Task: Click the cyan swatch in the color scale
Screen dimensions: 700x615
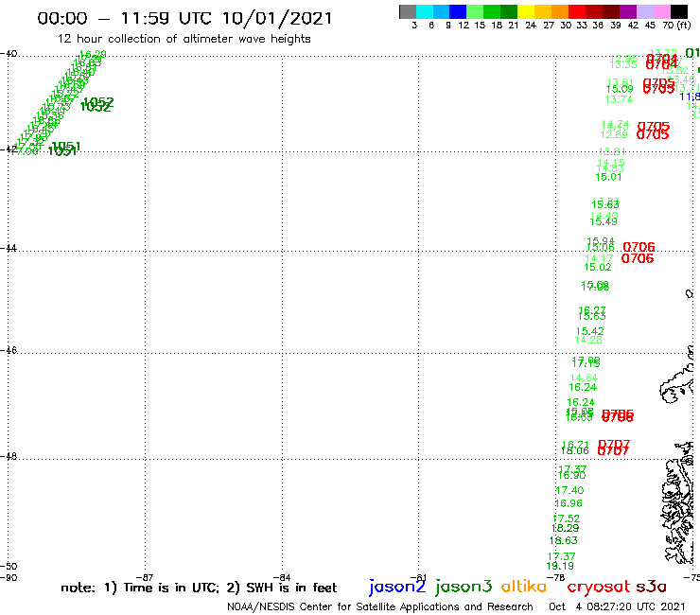Action: pos(425,11)
